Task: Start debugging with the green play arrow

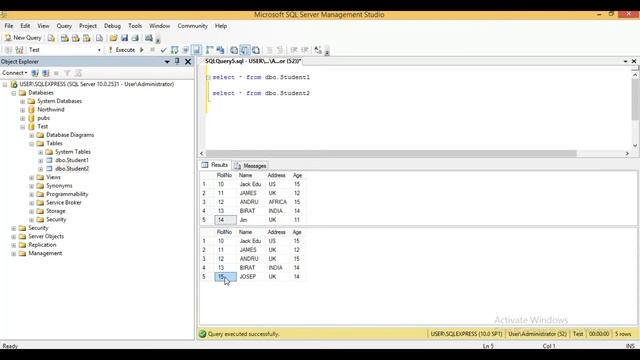Action: click(x=142, y=50)
